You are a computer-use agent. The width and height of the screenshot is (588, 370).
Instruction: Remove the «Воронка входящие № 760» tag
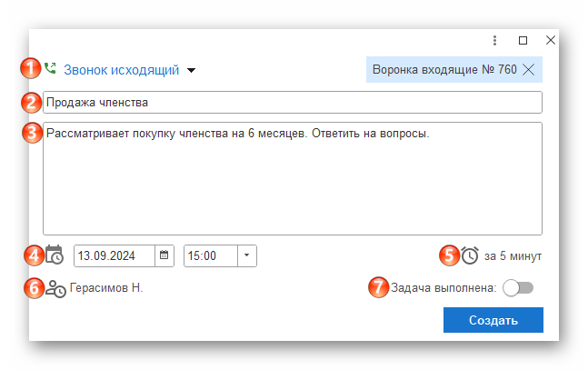529,69
